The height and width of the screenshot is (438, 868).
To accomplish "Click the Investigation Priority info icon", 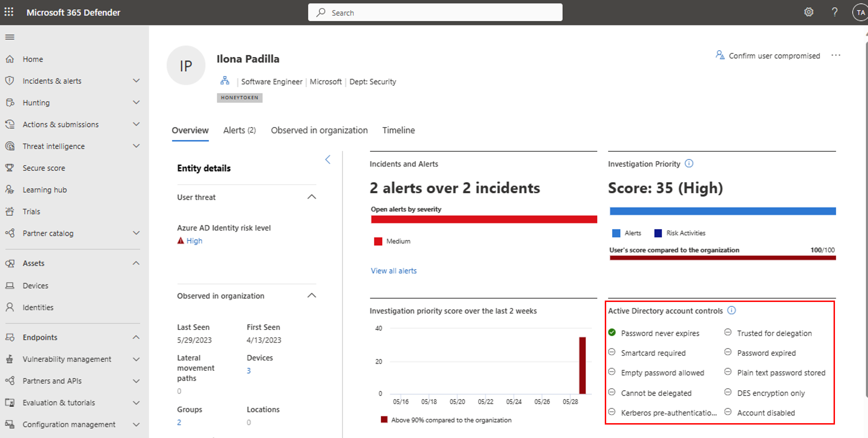I will [x=689, y=164].
